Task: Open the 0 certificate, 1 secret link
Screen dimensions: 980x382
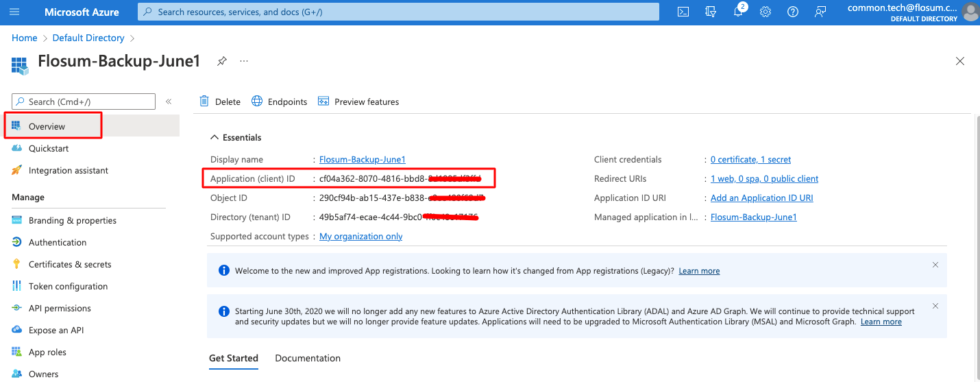Action: pos(750,159)
